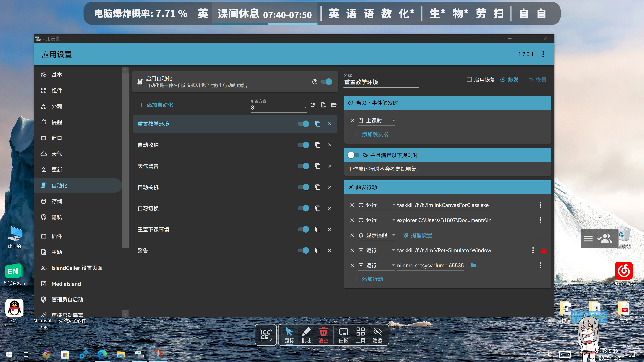This screenshot has height=362, width=644.
Task: Click the 添加自动化 button
Action: (156, 105)
